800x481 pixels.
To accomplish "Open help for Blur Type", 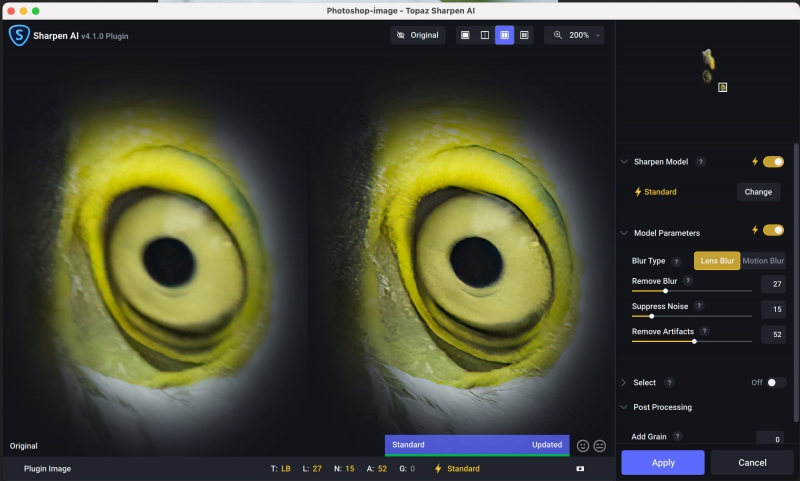I will click(676, 262).
